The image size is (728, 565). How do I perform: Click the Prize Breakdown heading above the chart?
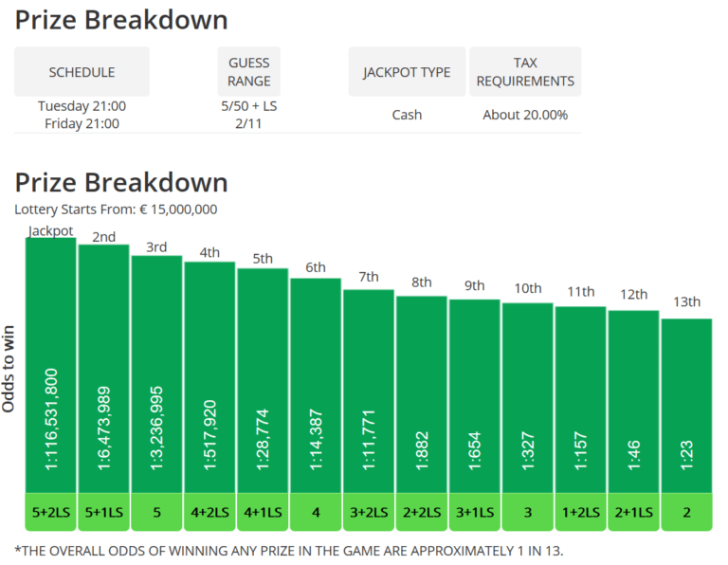coord(121,182)
